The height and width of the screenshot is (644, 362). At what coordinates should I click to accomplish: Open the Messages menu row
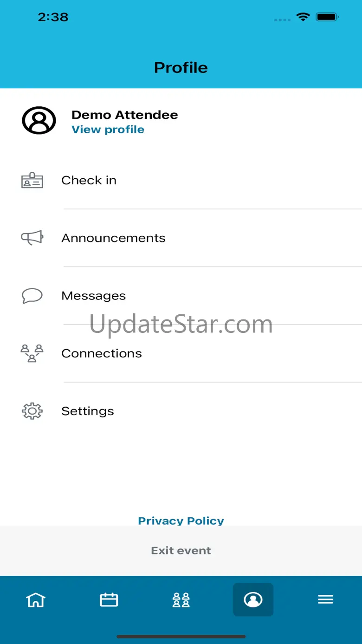(181, 296)
